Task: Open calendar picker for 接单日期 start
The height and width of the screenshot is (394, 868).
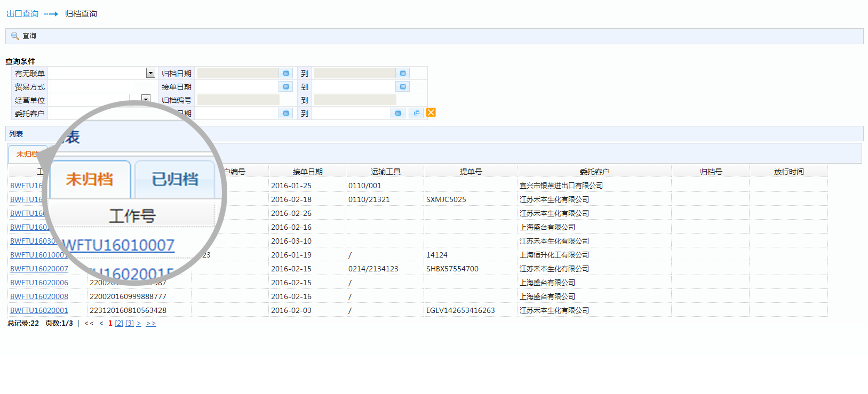Action: coord(286,86)
